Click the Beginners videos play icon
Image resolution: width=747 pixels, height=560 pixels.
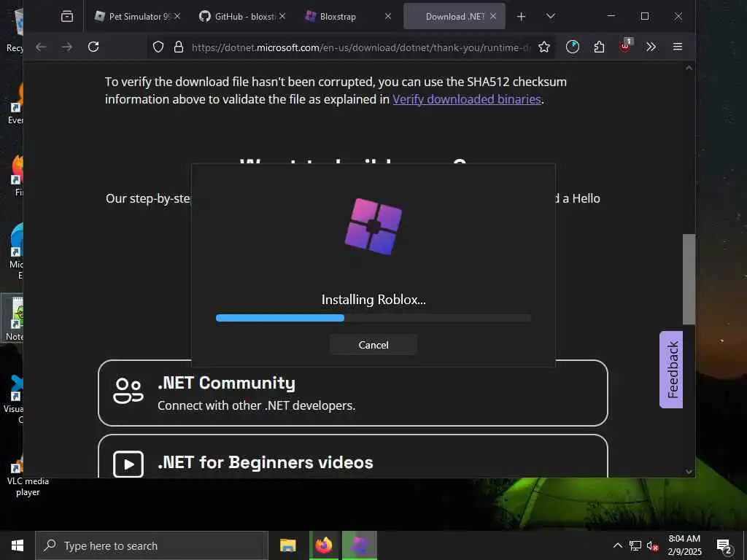click(128, 463)
